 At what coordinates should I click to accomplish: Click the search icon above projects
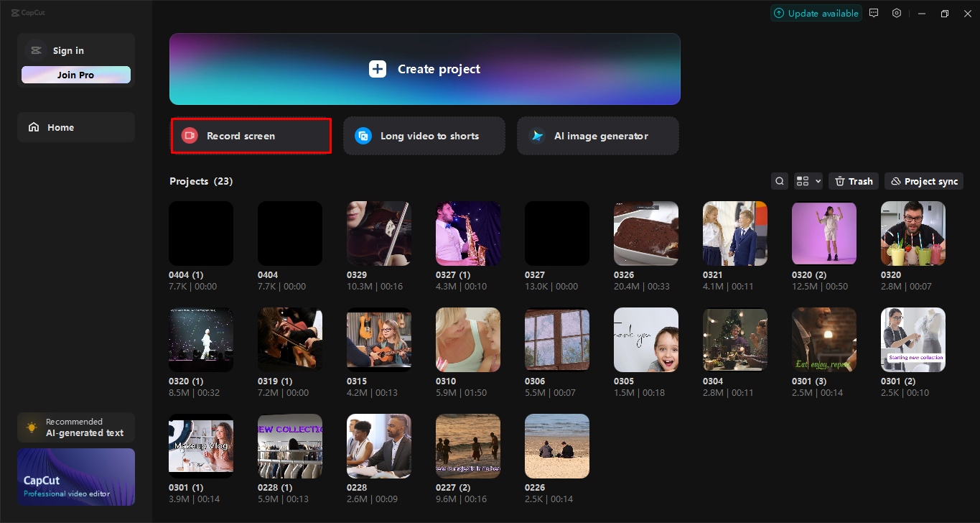pos(780,180)
